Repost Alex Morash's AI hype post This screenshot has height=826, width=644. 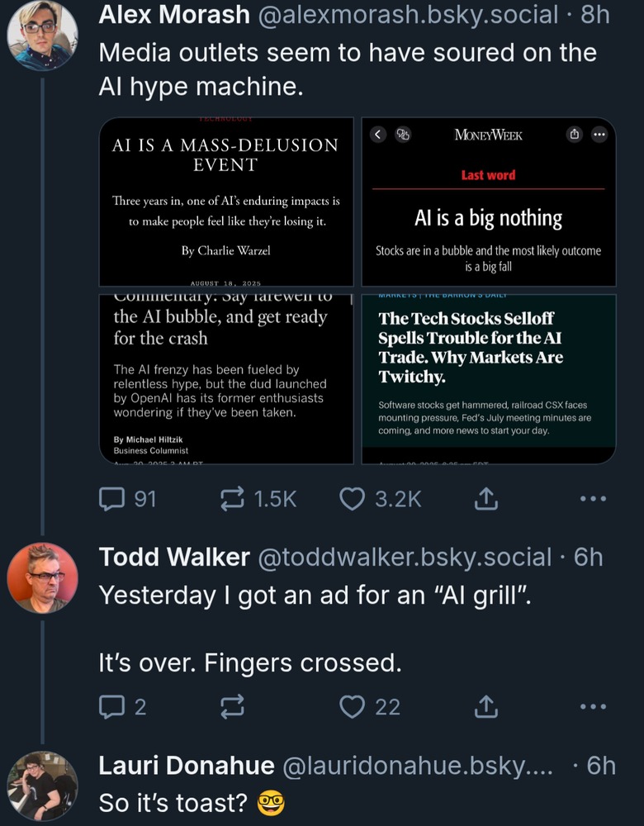(234, 498)
